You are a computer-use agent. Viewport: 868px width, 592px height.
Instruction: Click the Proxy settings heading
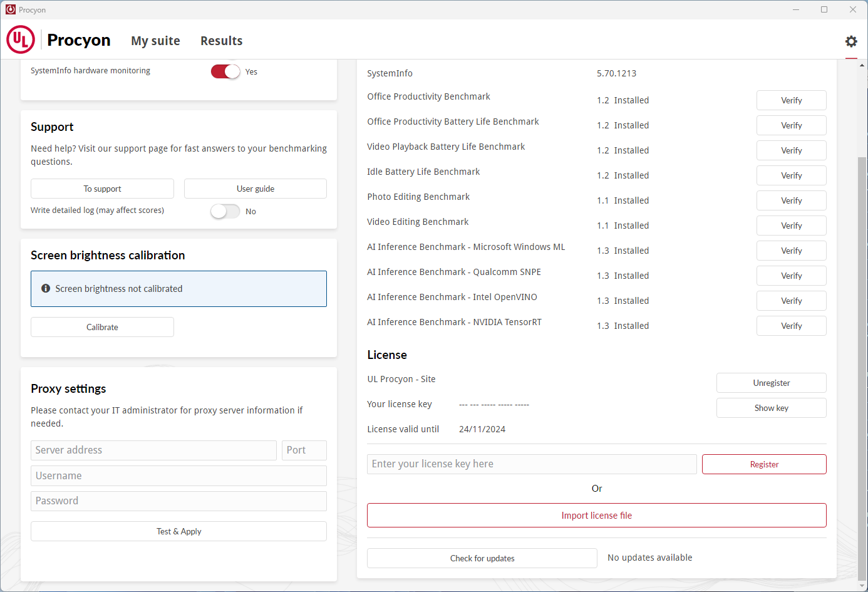click(x=68, y=388)
